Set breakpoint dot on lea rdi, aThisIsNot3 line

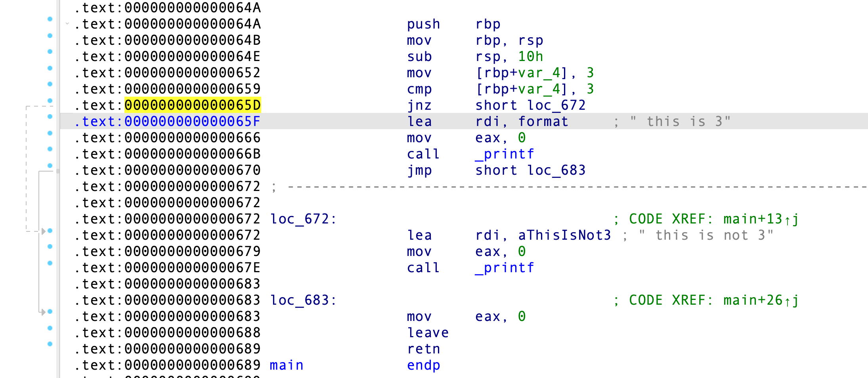(x=50, y=231)
